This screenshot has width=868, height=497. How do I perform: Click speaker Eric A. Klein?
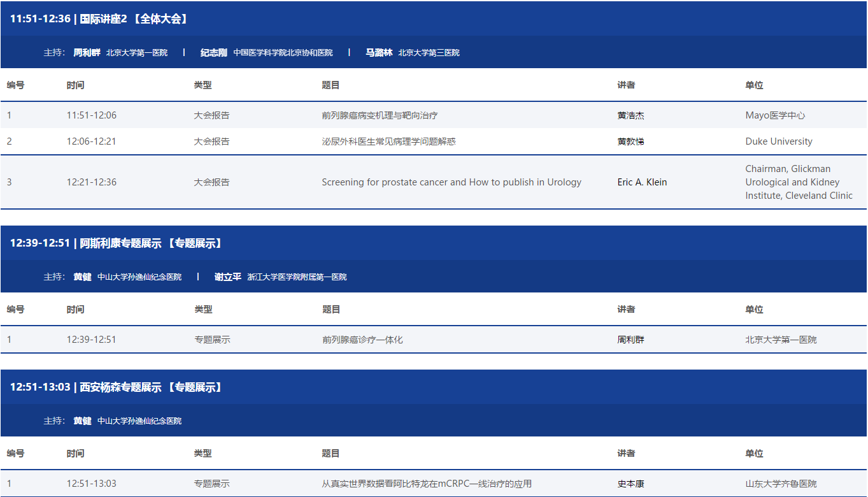tap(642, 182)
